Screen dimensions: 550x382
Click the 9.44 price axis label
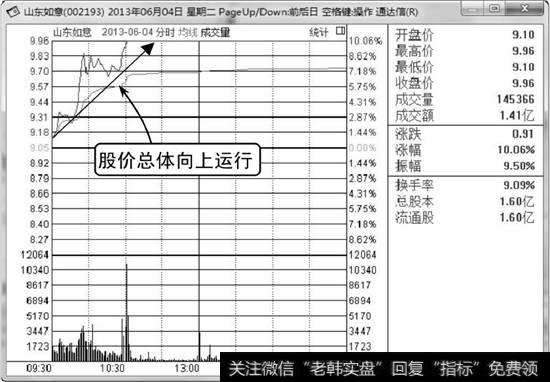[x=40, y=102]
